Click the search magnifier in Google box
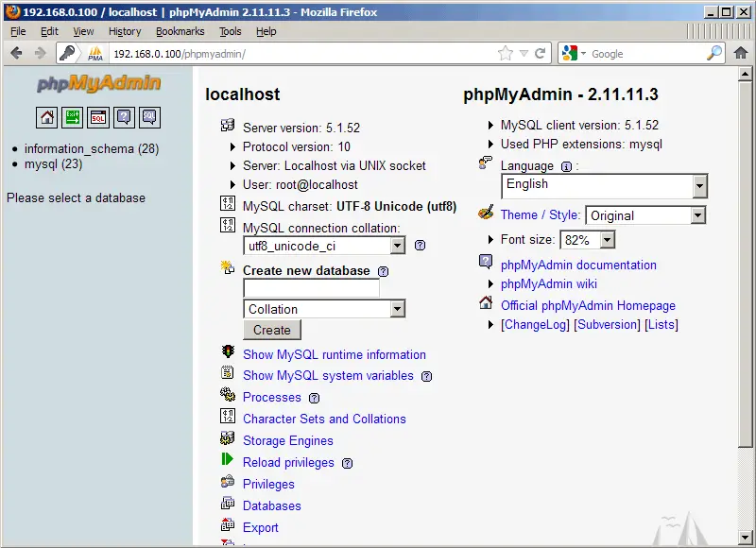Viewport: 756px width, 548px height. tap(714, 53)
